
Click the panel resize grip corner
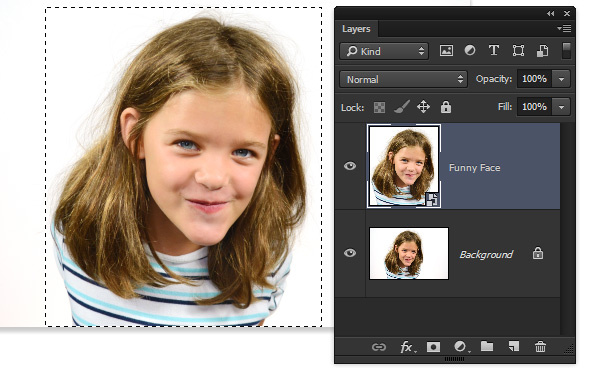(x=569, y=348)
